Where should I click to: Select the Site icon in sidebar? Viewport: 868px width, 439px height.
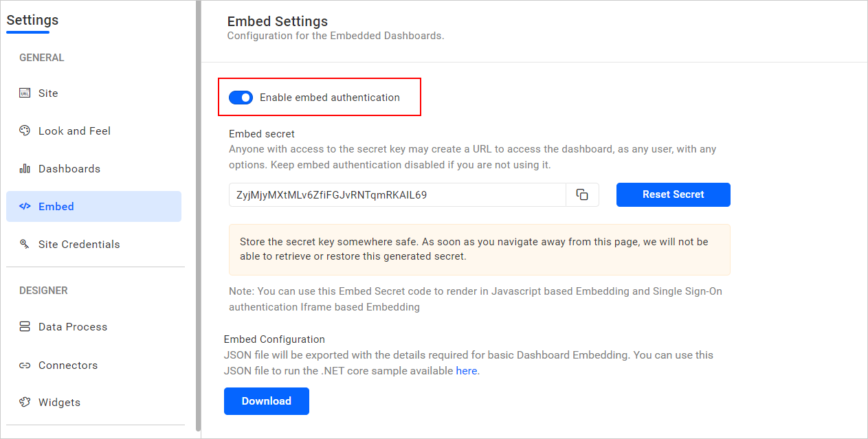pyautogui.click(x=23, y=93)
